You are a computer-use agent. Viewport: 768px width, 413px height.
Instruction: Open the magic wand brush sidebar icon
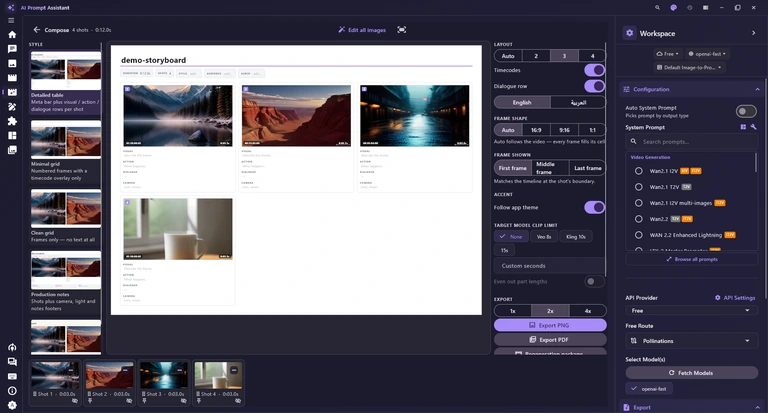click(x=12, y=106)
